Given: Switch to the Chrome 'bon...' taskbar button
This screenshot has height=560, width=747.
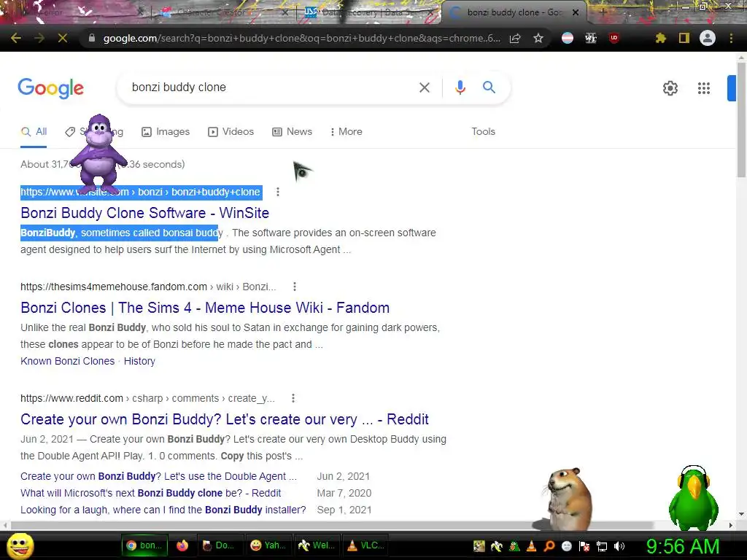Looking at the screenshot, I should [x=144, y=545].
